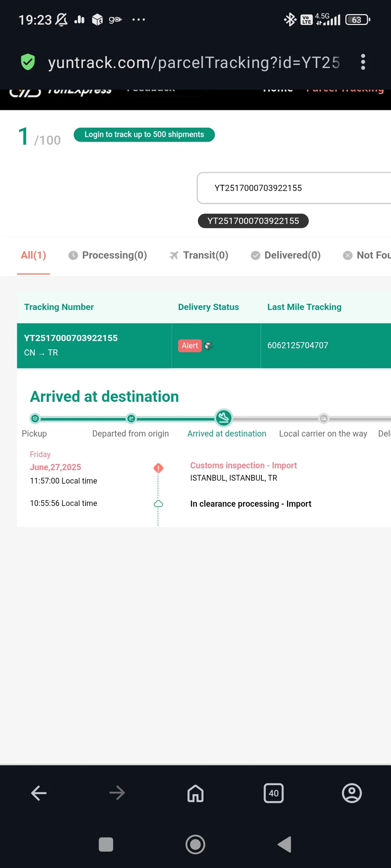Switch to the Processing(0) tab

(108, 255)
